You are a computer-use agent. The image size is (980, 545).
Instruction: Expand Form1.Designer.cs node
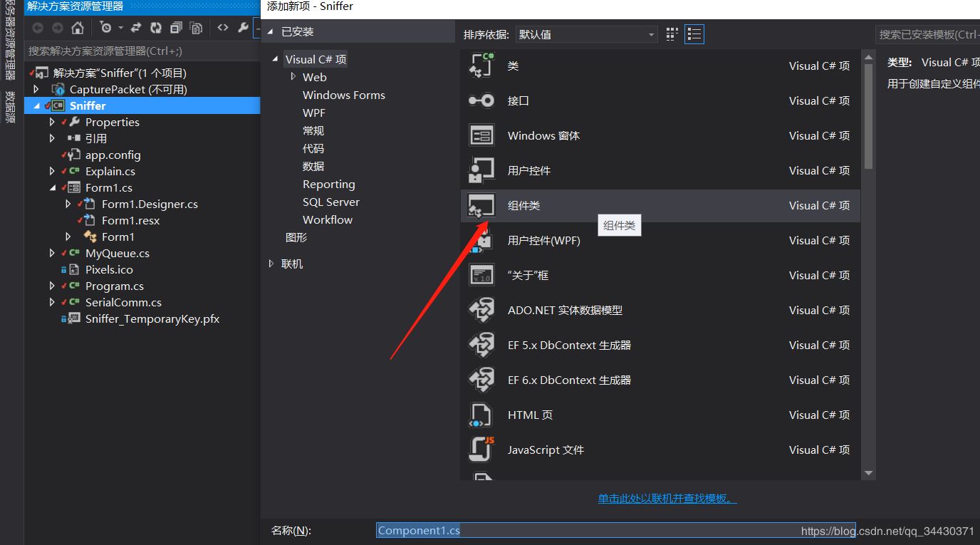pyautogui.click(x=68, y=204)
